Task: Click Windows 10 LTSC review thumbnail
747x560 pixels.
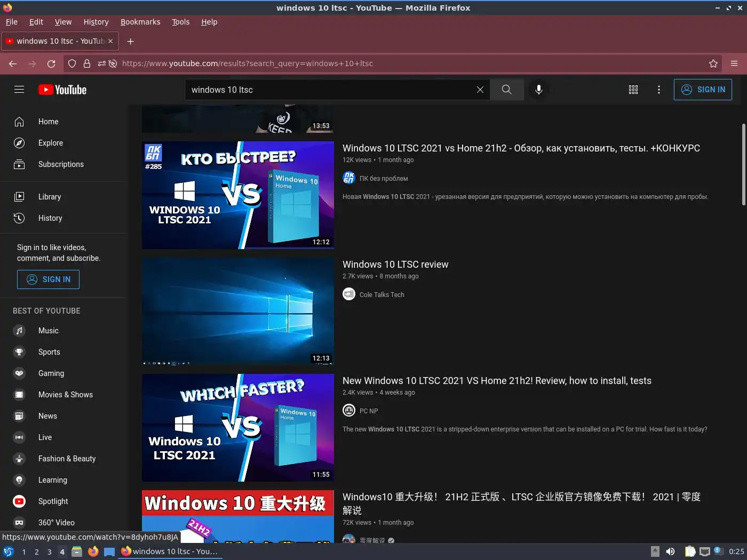Action: [238, 311]
